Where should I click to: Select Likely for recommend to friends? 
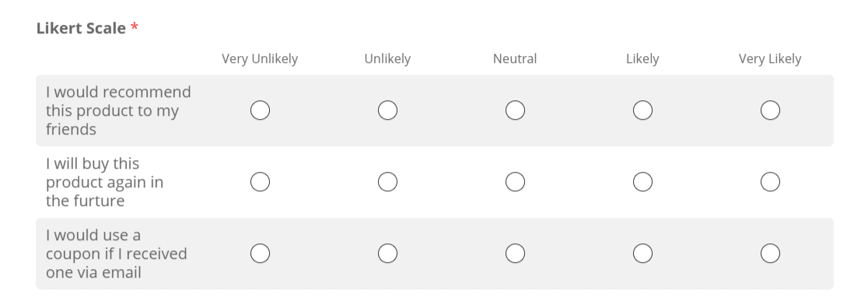pos(642,110)
